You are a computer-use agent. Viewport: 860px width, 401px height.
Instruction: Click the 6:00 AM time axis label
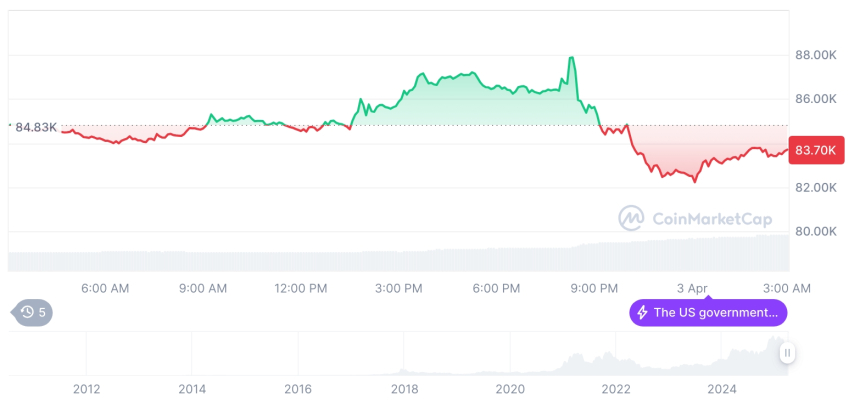(105, 288)
